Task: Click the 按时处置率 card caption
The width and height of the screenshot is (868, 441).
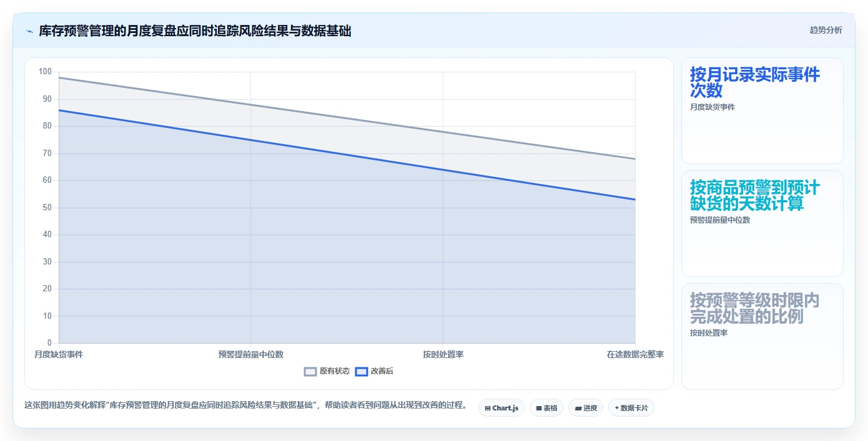Action: coord(709,333)
